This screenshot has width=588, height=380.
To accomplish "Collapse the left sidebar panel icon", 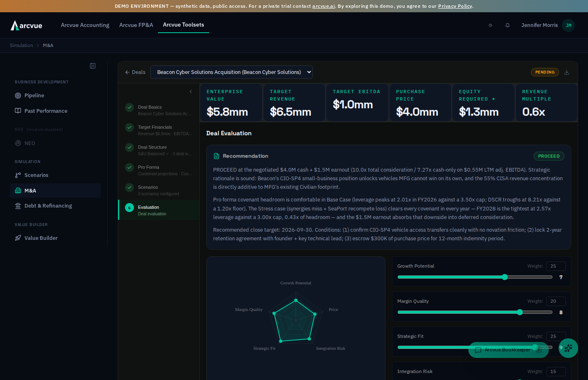I will pyautogui.click(x=93, y=66).
